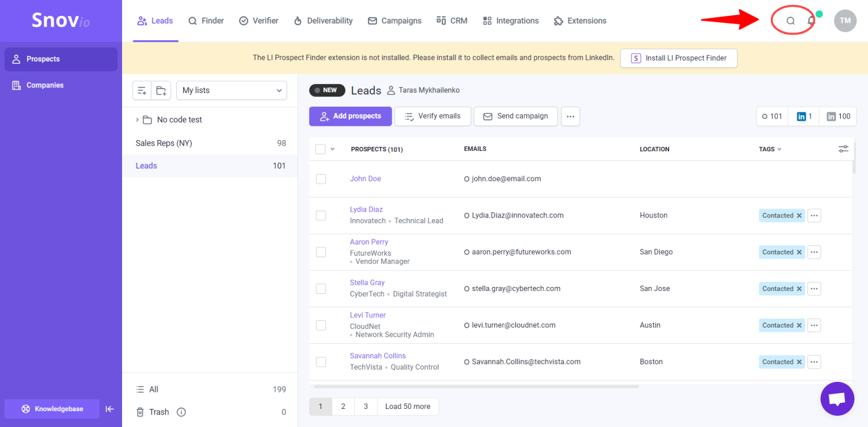Image resolution: width=868 pixels, height=427 pixels.
Task: Open the notifications bell
Action: click(811, 21)
